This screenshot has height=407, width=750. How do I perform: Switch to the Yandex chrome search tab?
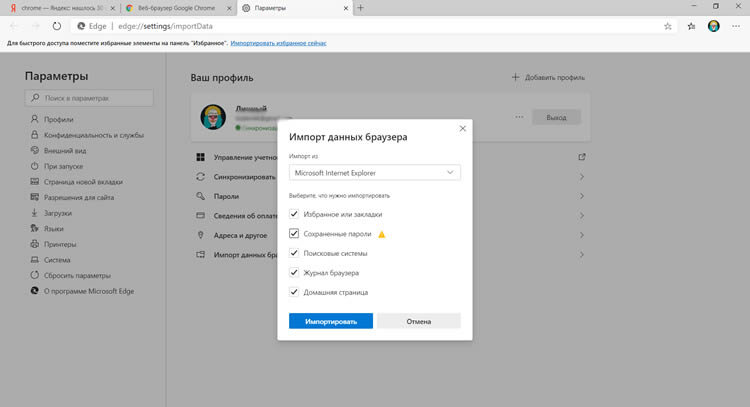pos(62,8)
